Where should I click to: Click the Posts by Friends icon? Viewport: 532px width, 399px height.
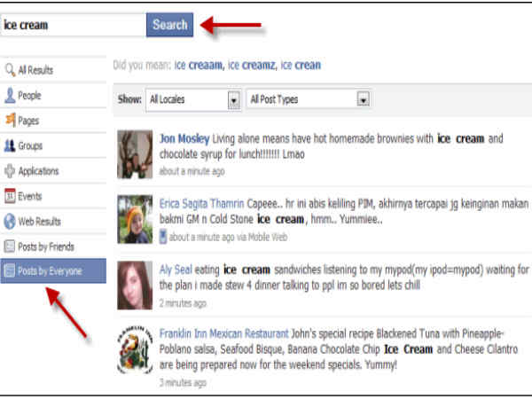[x=10, y=246]
